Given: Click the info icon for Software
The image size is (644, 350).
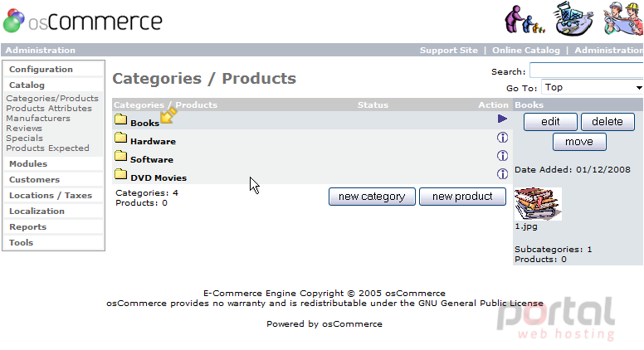Looking at the screenshot, I should click(502, 156).
